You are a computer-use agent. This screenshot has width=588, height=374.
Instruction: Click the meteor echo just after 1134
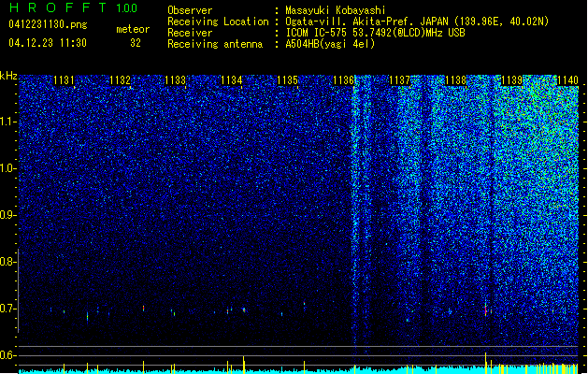pos(244,309)
